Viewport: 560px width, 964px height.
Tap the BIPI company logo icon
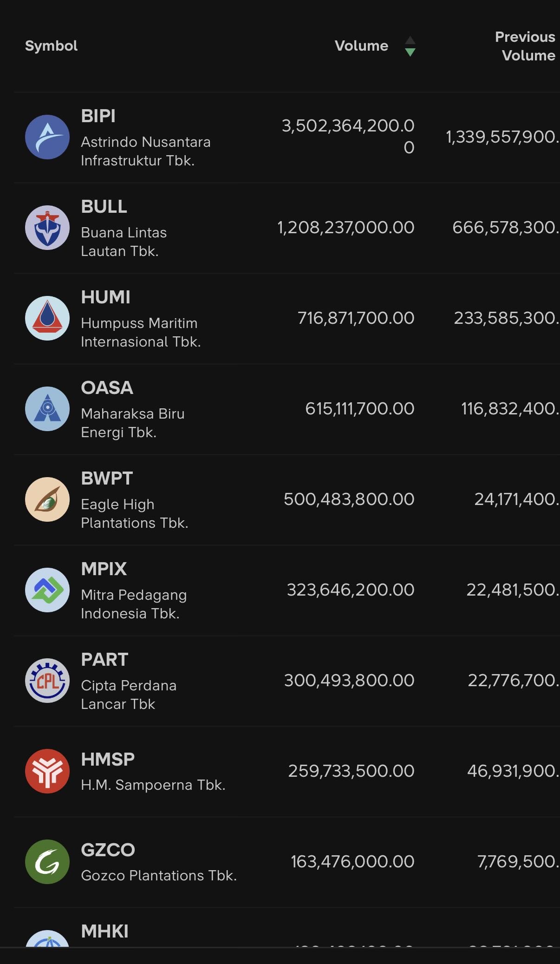pos(47,137)
